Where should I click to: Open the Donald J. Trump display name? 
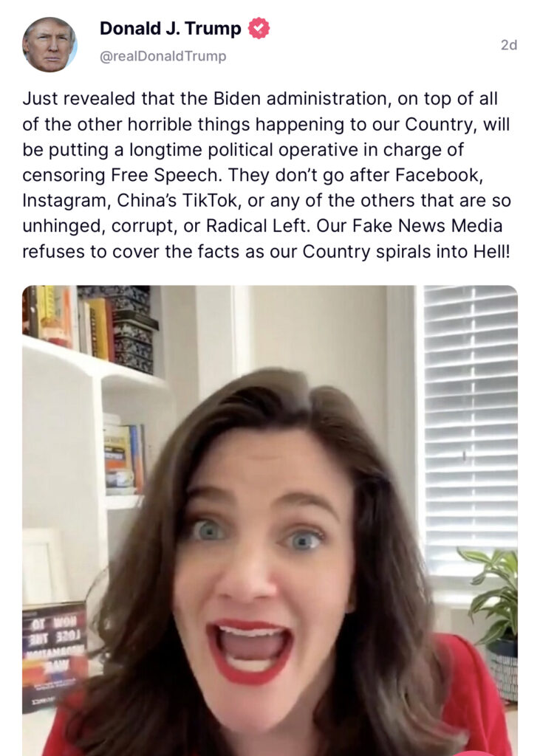[x=171, y=29]
